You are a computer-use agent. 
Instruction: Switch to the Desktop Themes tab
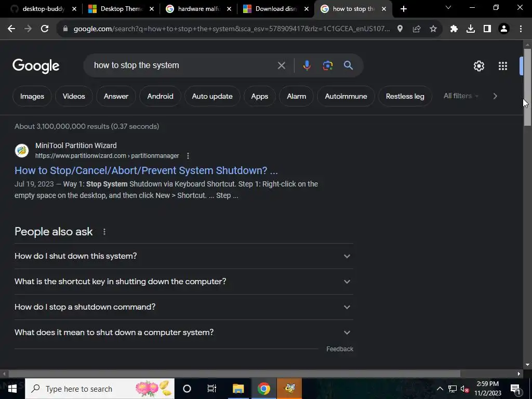click(121, 9)
